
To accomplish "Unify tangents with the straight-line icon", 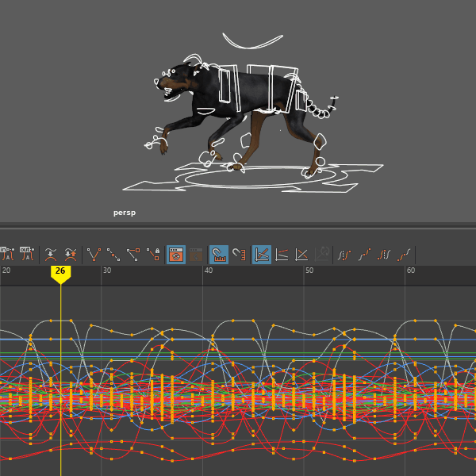I will pyautogui.click(x=113, y=255).
